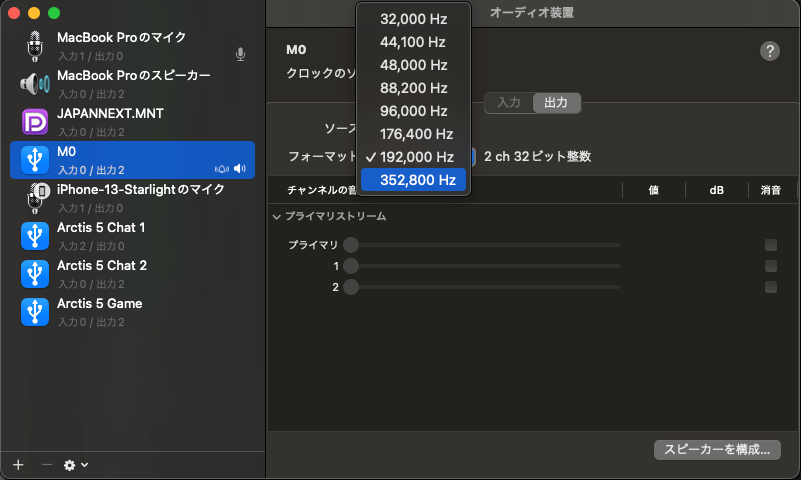The height and width of the screenshot is (480, 801).
Task: Click the M0 default output speaker indicator
Action: [x=240, y=169]
